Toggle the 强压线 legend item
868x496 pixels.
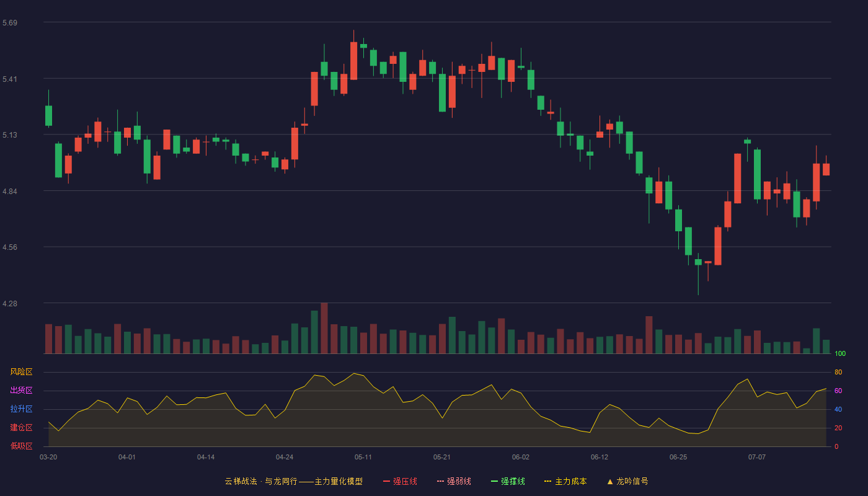click(x=400, y=481)
